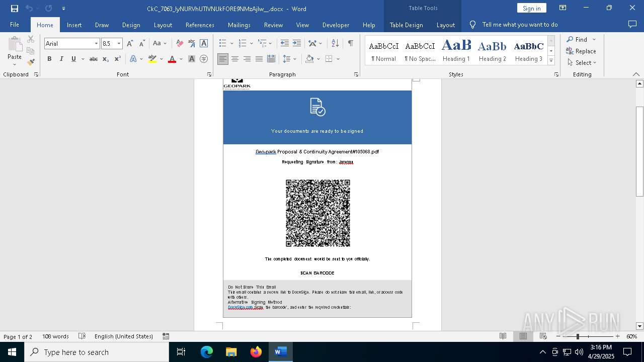
Task: Align text to the right
Action: 247,59
